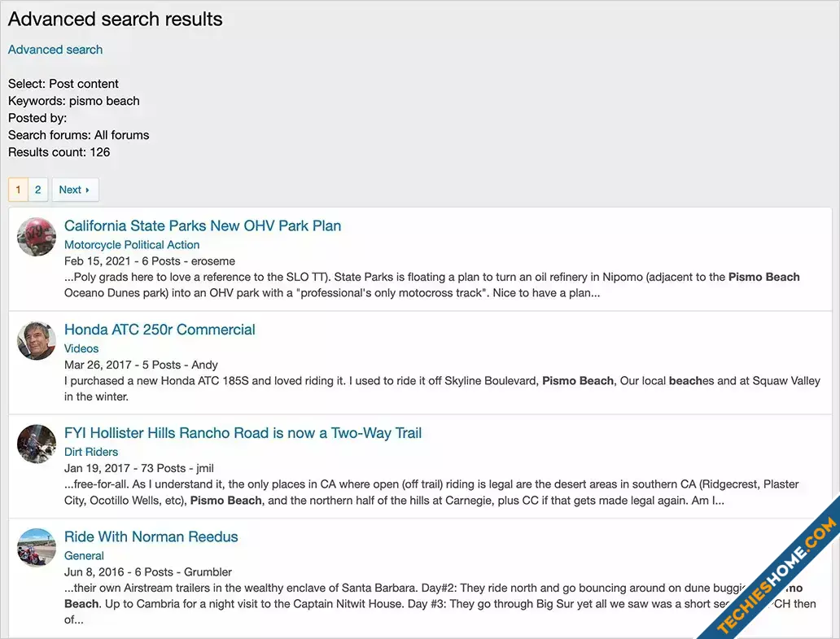Click 'Mar 26, 2017 - 5 Posts - Andy' text
Viewport: 840px width, 639px height.
141,365
